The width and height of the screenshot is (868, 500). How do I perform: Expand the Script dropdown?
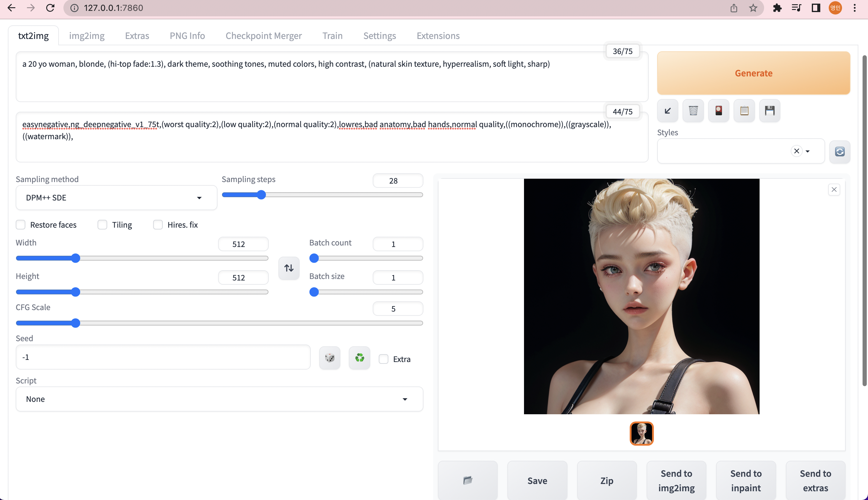point(219,399)
